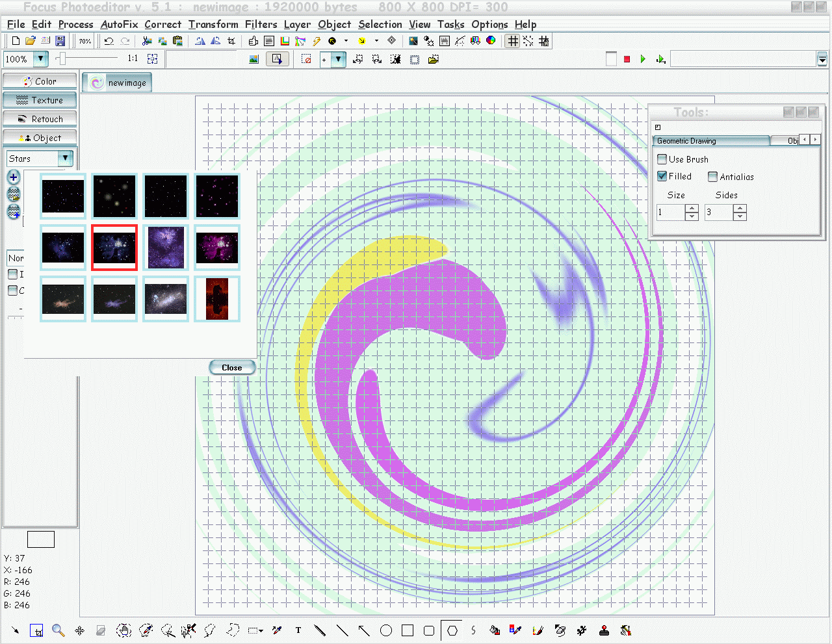
Task: Click the Retouch panel button
Action: coord(40,119)
